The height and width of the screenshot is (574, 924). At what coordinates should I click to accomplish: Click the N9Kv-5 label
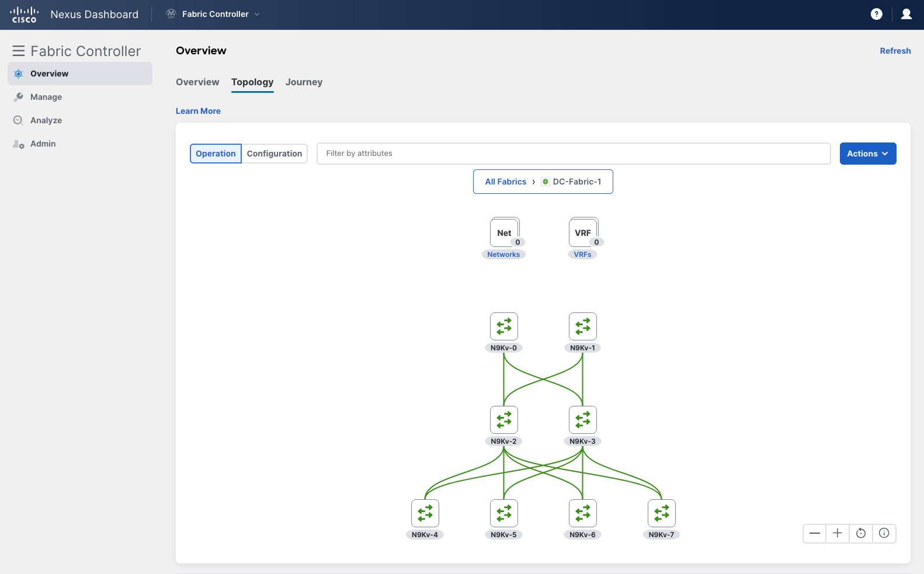pos(503,535)
